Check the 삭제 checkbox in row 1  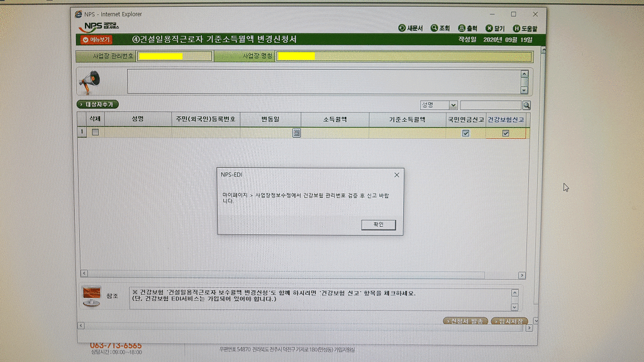click(x=96, y=132)
